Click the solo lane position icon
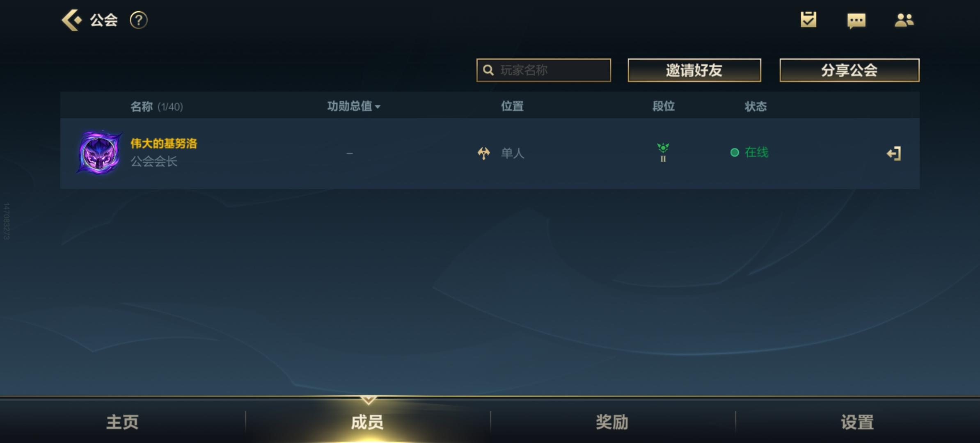980x443 pixels. point(484,153)
